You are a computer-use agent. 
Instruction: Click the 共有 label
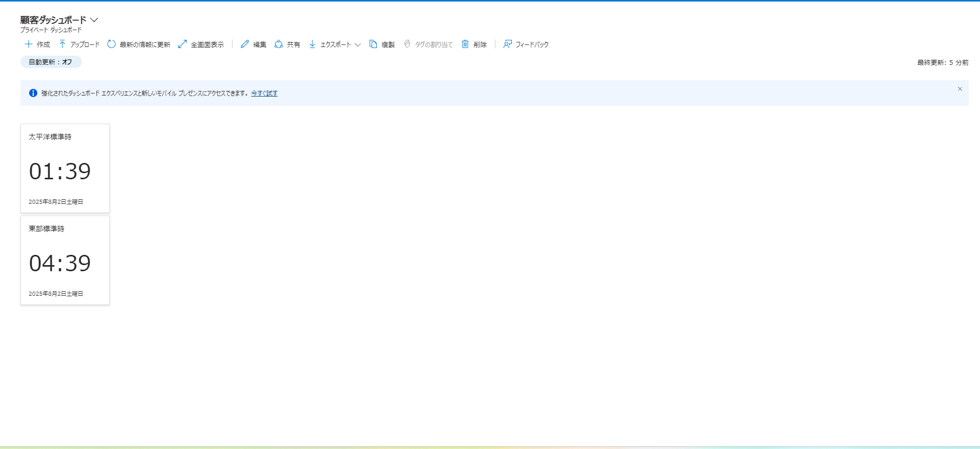click(293, 45)
